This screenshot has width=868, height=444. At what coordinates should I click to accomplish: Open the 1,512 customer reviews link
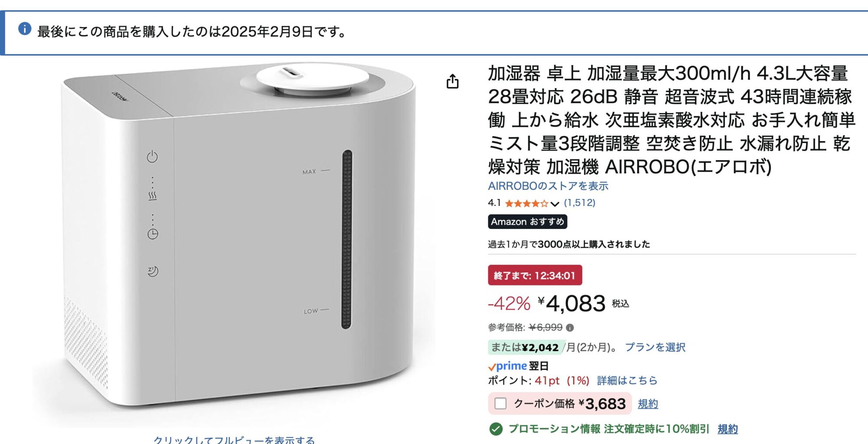coord(579,203)
